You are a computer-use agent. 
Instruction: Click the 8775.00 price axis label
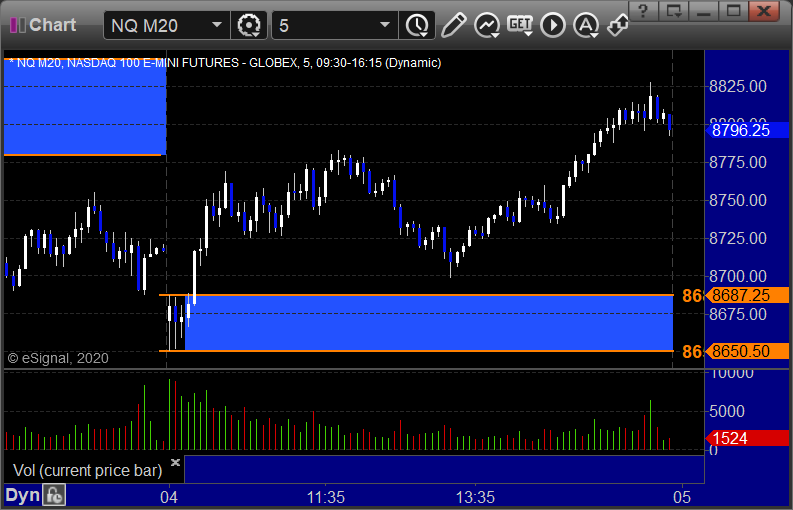(738, 162)
